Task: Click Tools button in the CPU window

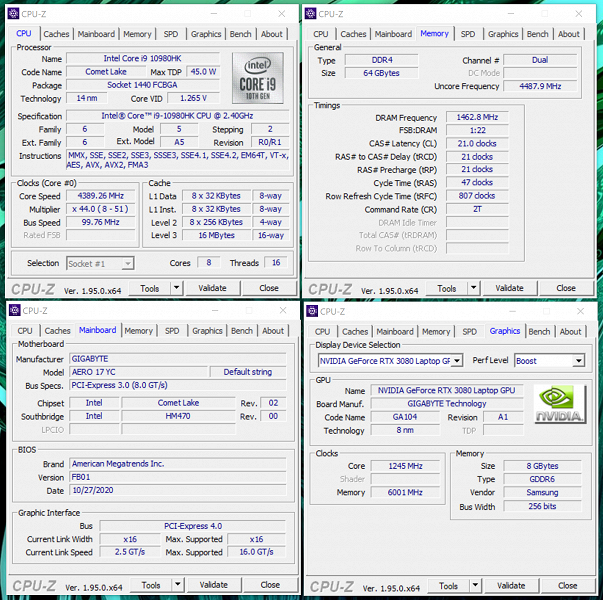Action: 150,288
